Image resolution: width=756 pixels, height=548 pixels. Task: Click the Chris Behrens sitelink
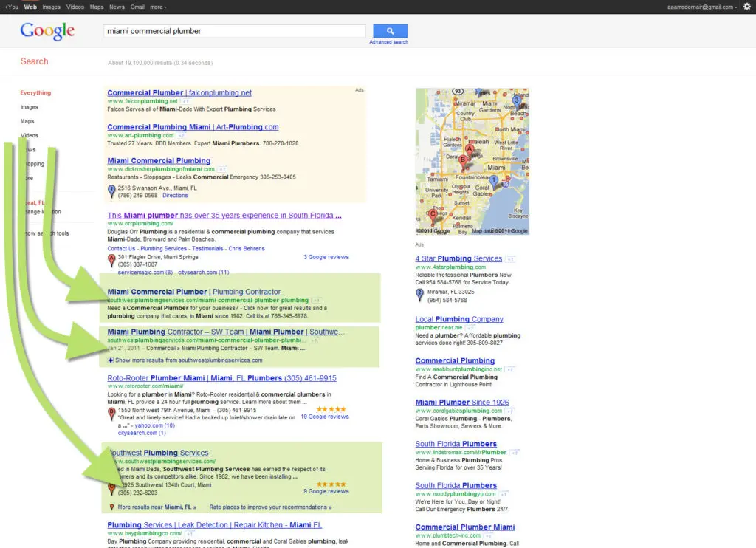coord(247,248)
